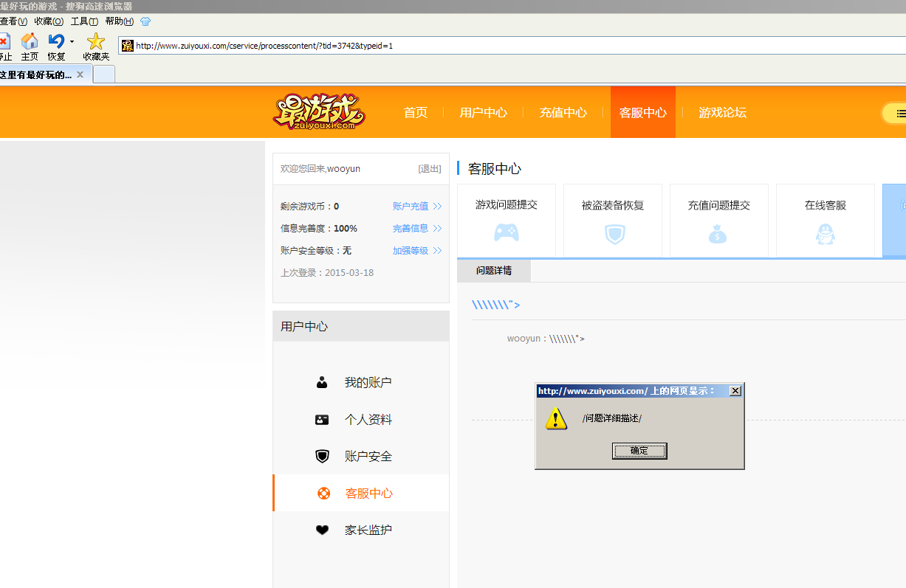Click the 账户充值 link
This screenshot has width=906, height=588.
(411, 207)
